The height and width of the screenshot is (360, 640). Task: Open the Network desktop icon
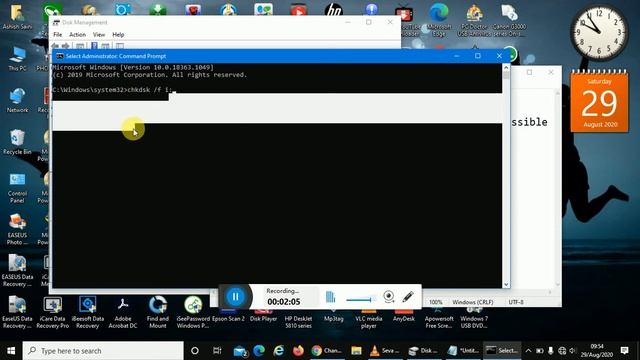[x=17, y=100]
